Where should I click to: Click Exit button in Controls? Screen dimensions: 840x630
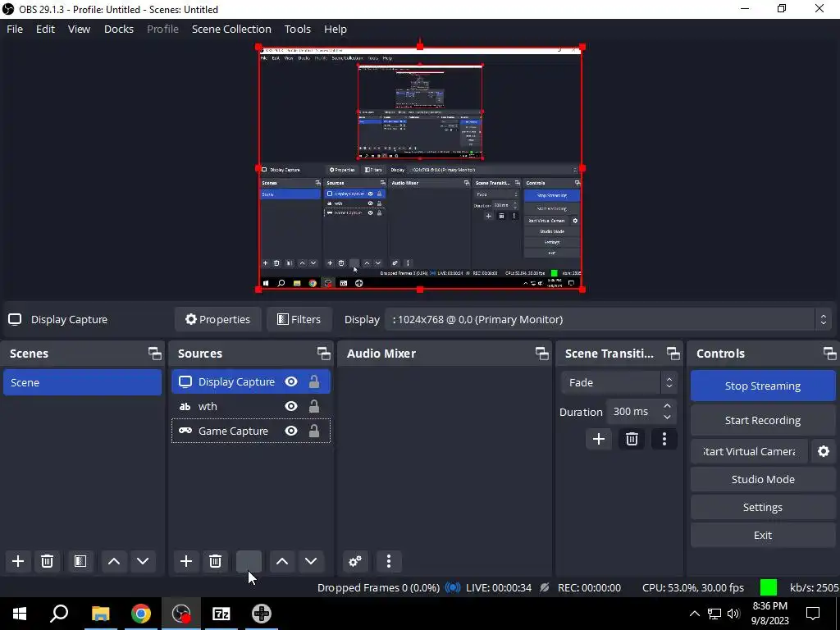pyautogui.click(x=763, y=535)
